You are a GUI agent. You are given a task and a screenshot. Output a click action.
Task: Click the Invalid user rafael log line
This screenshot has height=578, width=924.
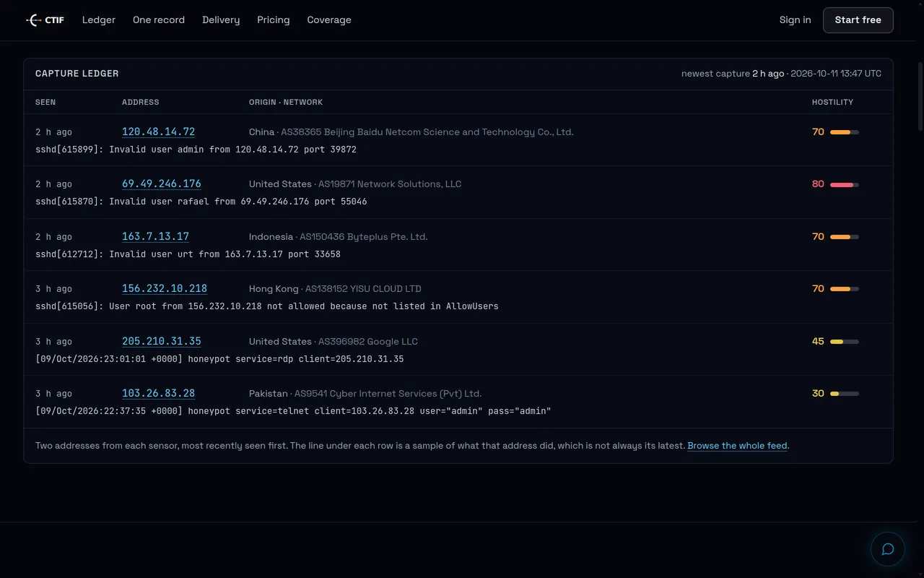201,202
